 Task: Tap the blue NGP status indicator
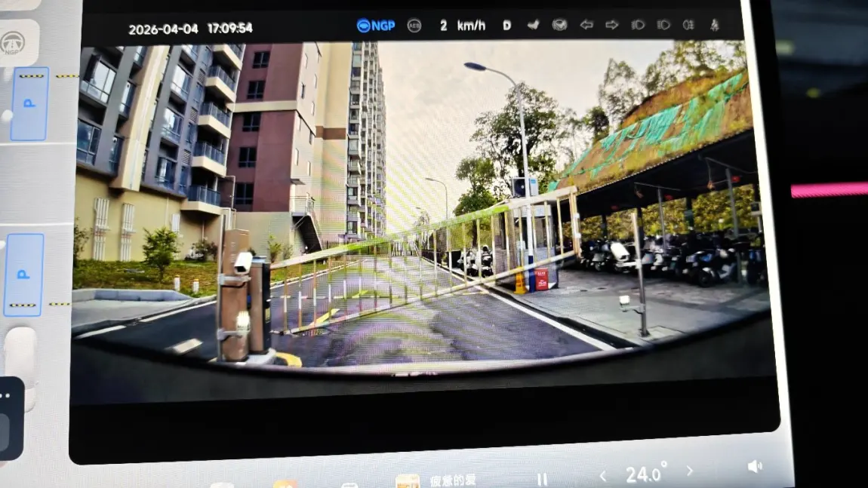pyautogui.click(x=376, y=26)
